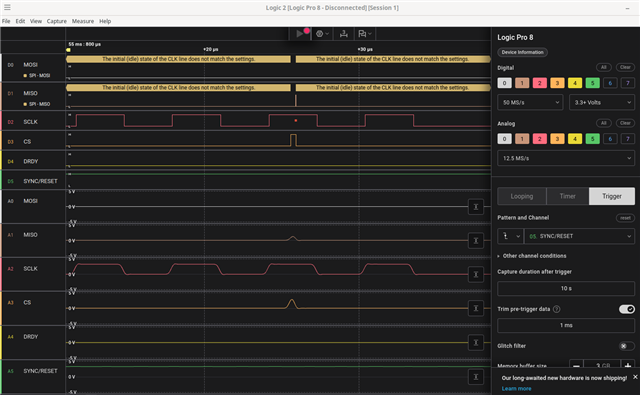640x395 pixels.
Task: Select the Trigger capture mode tab
Action: coord(612,196)
